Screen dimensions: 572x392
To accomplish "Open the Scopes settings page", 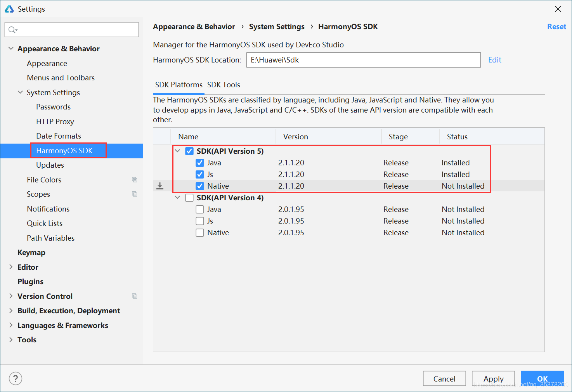I will pos(38,194).
